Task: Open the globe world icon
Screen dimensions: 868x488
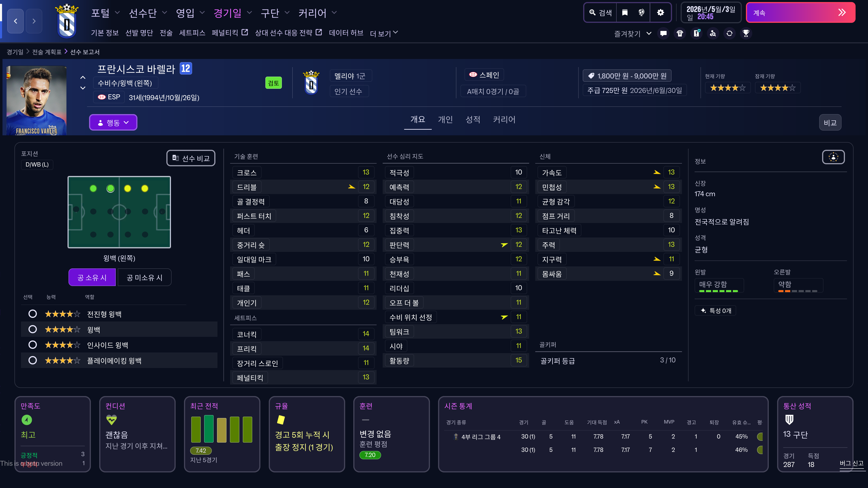Action: click(x=641, y=12)
